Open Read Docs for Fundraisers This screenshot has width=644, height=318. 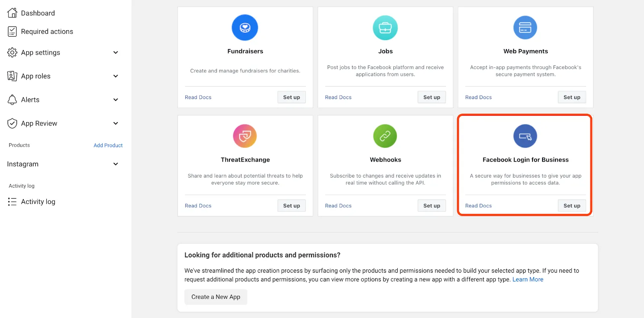(x=198, y=97)
